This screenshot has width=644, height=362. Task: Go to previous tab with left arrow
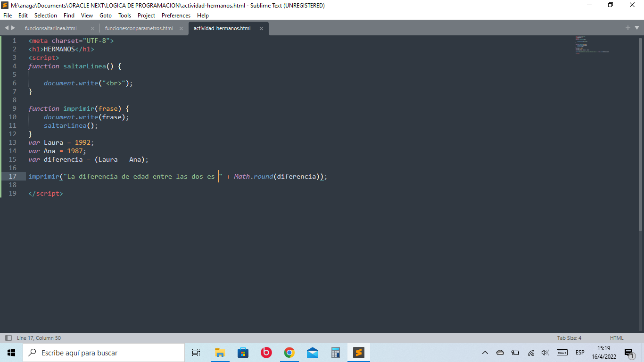7,28
